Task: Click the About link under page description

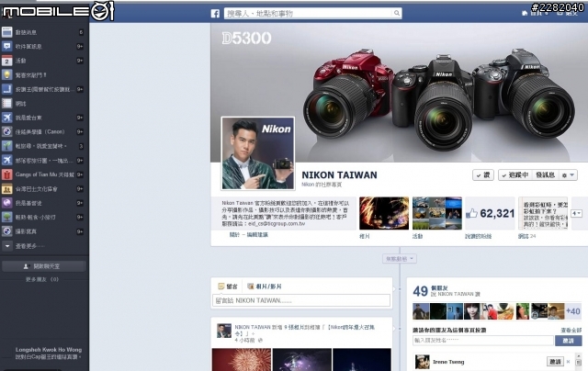Action: 234,235
